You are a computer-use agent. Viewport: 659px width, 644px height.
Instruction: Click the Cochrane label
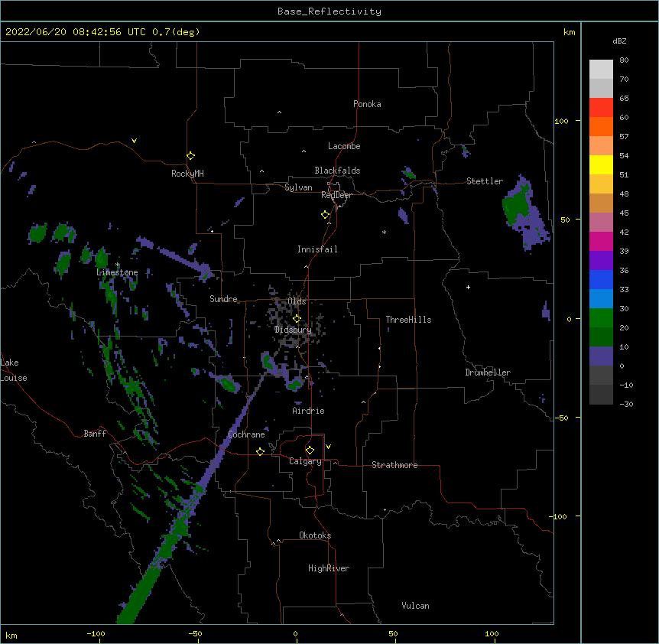pyautogui.click(x=246, y=434)
